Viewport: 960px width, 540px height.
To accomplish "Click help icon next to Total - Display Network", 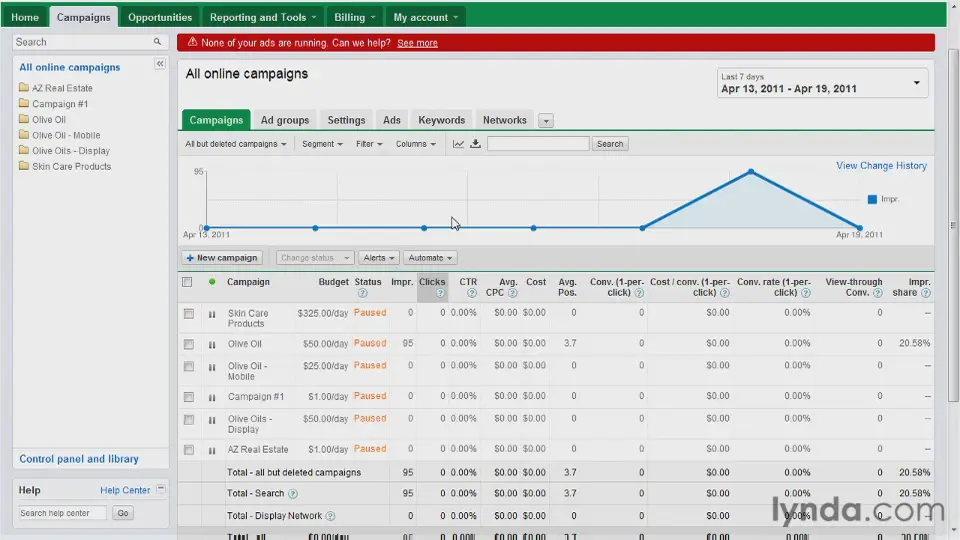I will pos(330,516).
